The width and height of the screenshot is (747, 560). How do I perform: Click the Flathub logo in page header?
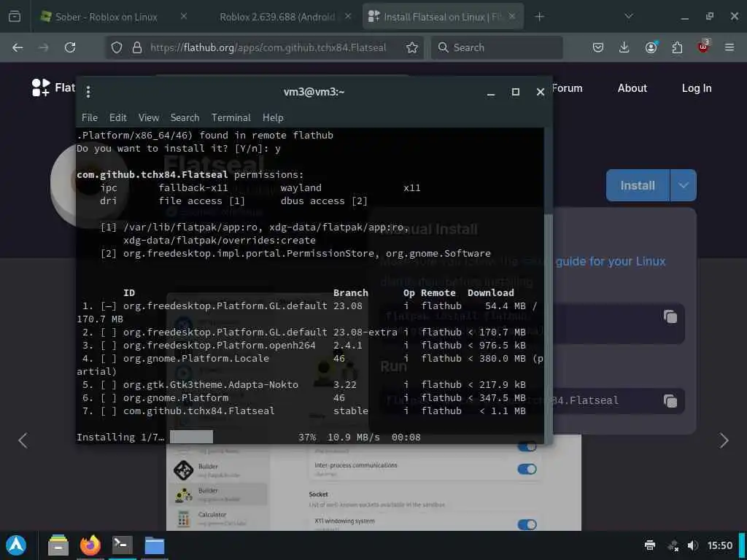click(x=53, y=87)
